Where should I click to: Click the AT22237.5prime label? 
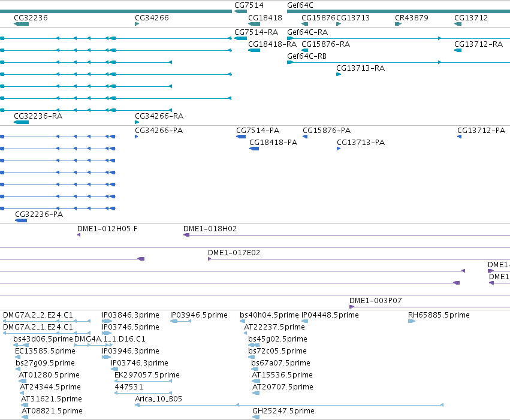click(274, 327)
